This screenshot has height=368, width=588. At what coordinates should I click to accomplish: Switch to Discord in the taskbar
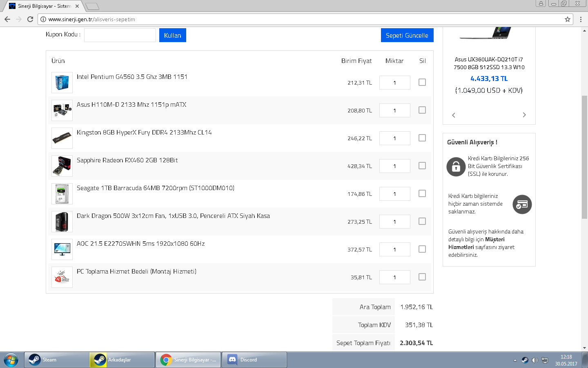pos(254,360)
